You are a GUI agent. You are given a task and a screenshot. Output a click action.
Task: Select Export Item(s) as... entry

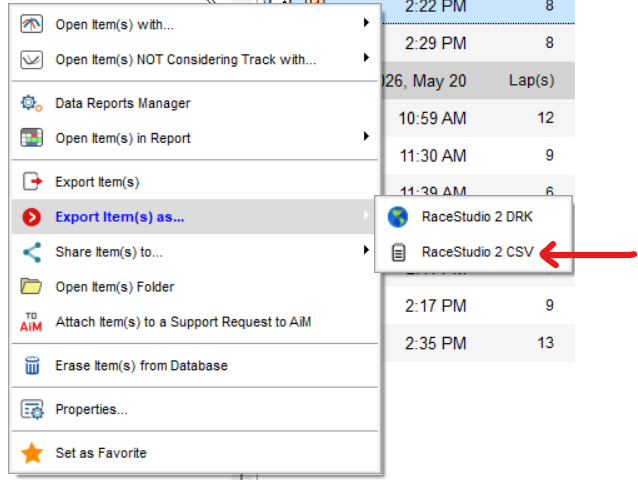click(195, 217)
